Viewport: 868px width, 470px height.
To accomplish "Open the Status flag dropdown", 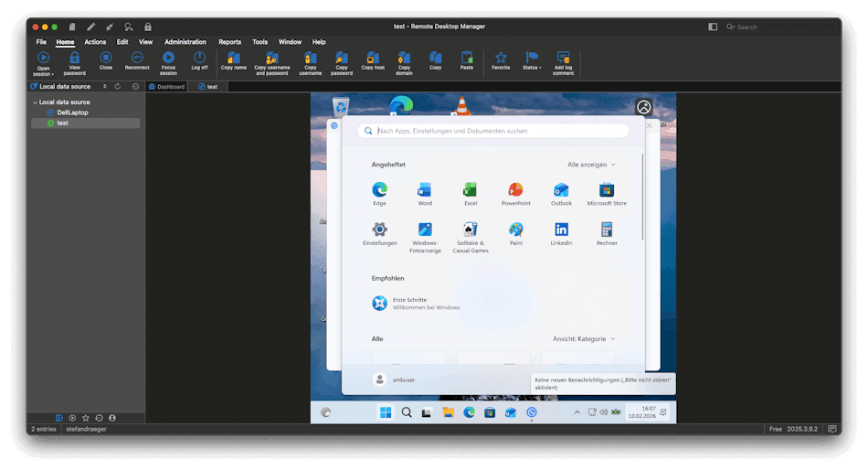I will 532,60.
